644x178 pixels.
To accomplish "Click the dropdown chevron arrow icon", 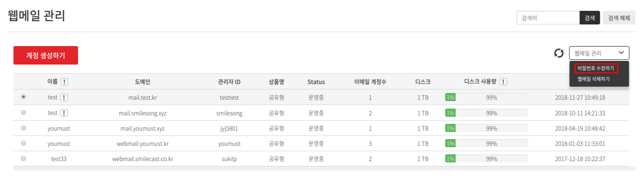I will click(621, 53).
